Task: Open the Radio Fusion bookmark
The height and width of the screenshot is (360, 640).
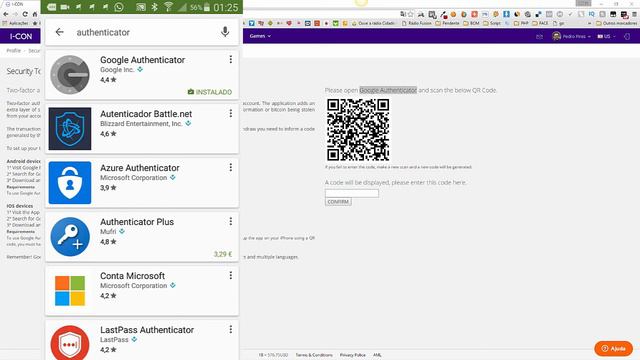Action: pyautogui.click(x=416, y=23)
